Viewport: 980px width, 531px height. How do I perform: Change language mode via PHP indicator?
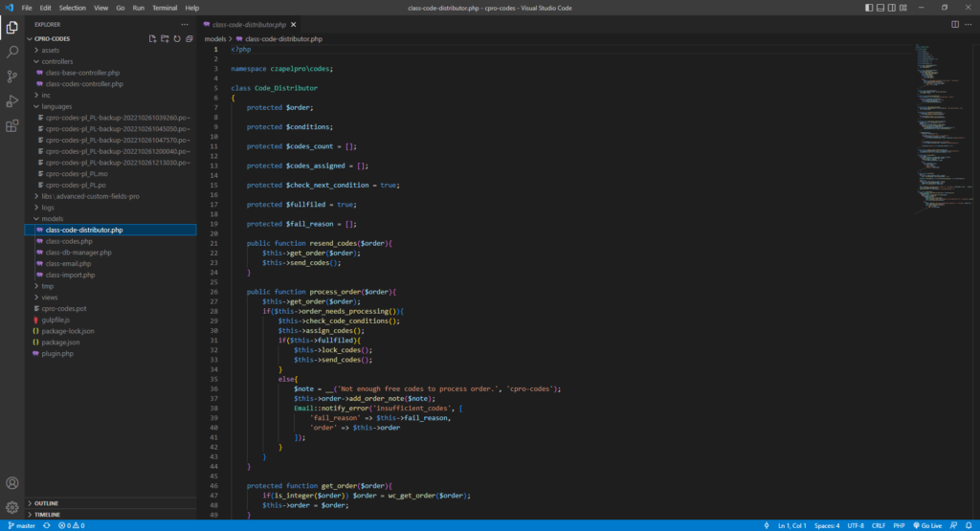coord(899,525)
